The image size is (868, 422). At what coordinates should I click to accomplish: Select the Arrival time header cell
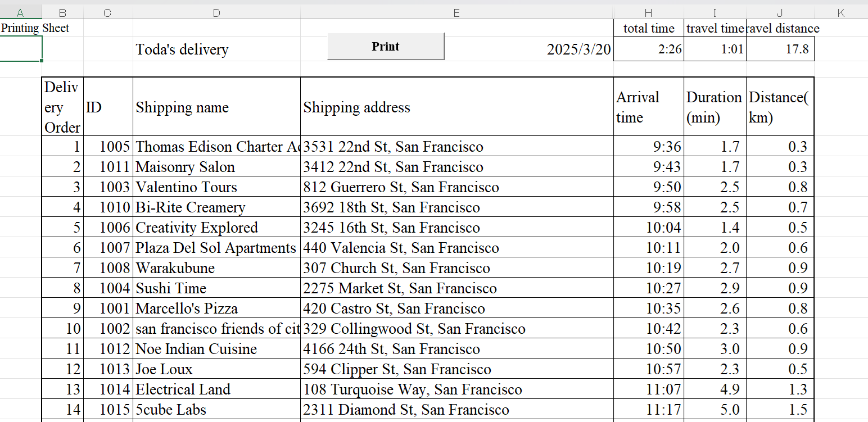(649, 107)
